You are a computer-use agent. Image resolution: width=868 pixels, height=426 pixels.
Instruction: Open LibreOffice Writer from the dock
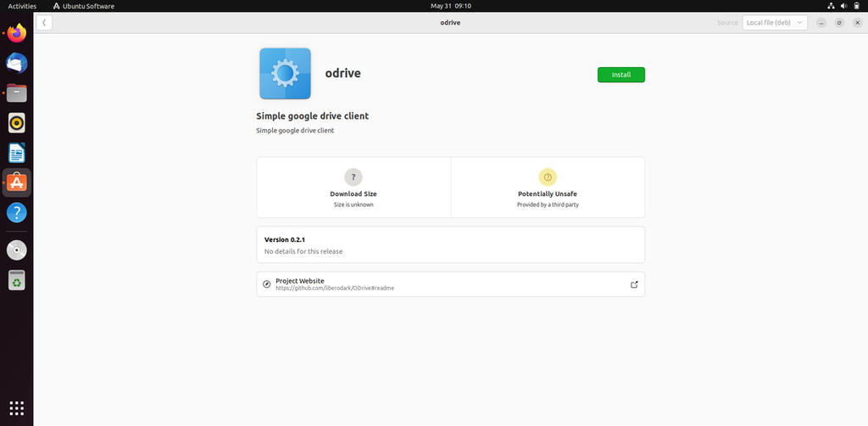pyautogui.click(x=17, y=153)
